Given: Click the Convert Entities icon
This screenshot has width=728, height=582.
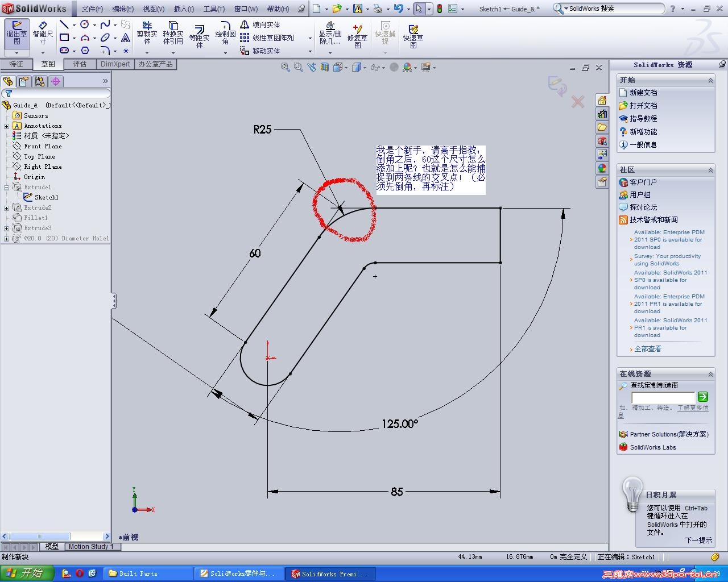Looking at the screenshot, I should pyautogui.click(x=173, y=35).
